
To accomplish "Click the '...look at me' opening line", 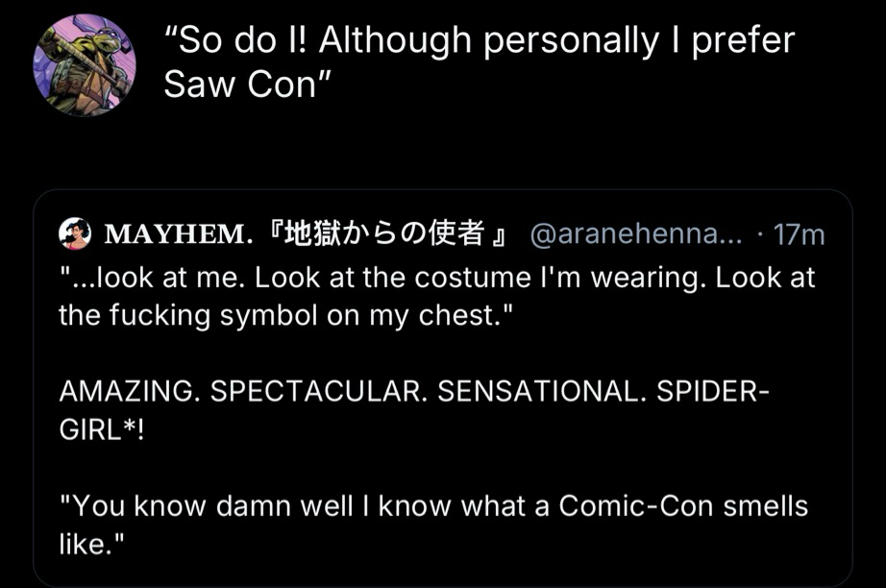I will coord(154,278).
